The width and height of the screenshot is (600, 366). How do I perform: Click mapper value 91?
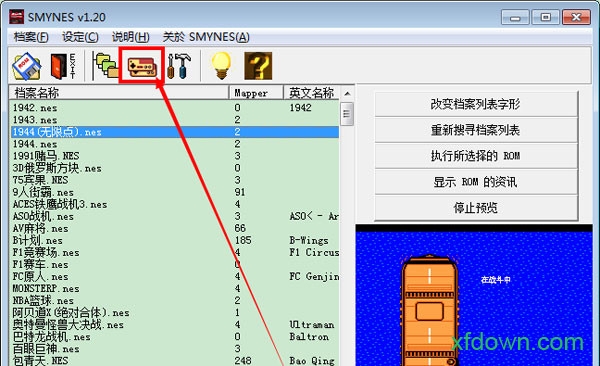tap(240, 192)
